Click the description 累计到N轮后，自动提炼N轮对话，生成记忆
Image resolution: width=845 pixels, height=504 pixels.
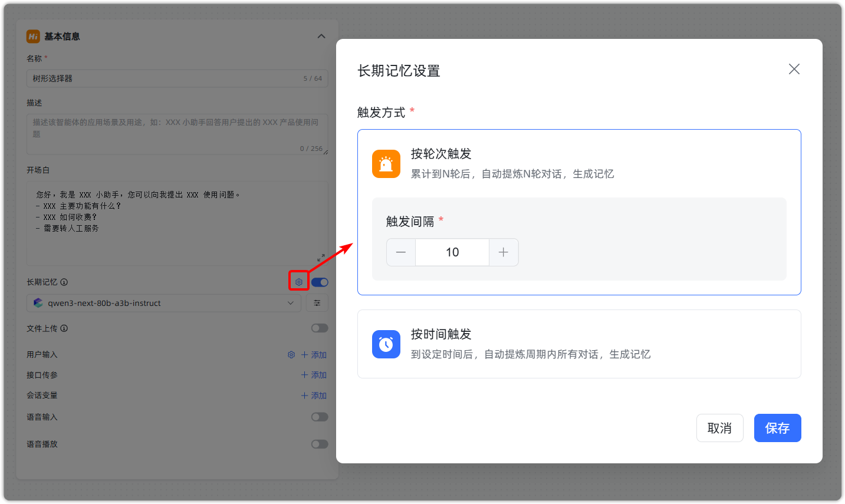click(x=512, y=174)
